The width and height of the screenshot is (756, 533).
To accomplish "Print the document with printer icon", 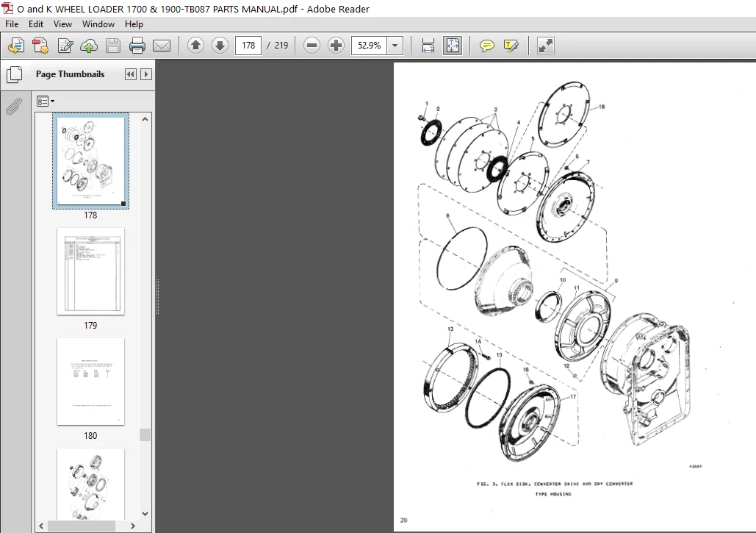I will pyautogui.click(x=137, y=46).
